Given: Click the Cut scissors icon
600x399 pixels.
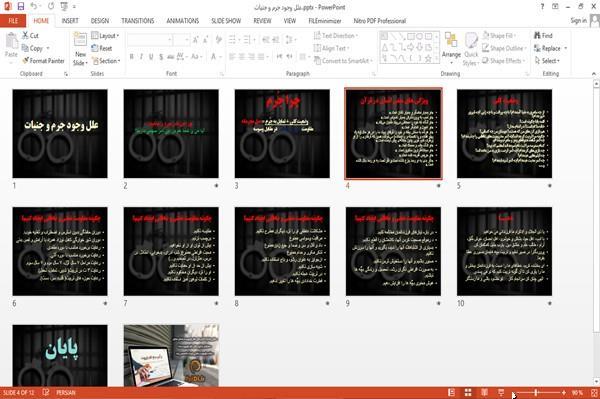Looking at the screenshot, I should click(x=25, y=36).
